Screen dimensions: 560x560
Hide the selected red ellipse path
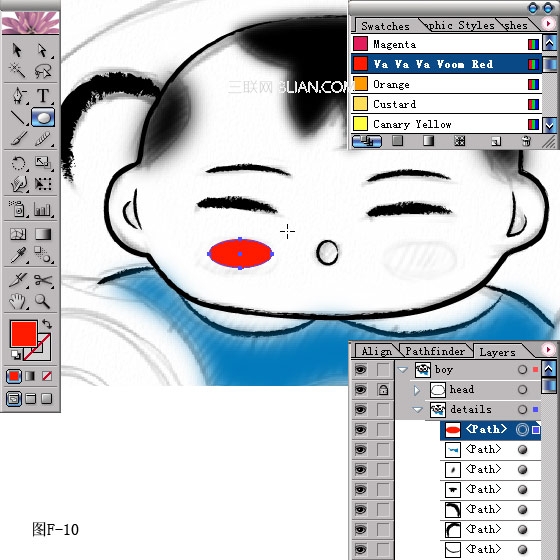click(x=360, y=430)
